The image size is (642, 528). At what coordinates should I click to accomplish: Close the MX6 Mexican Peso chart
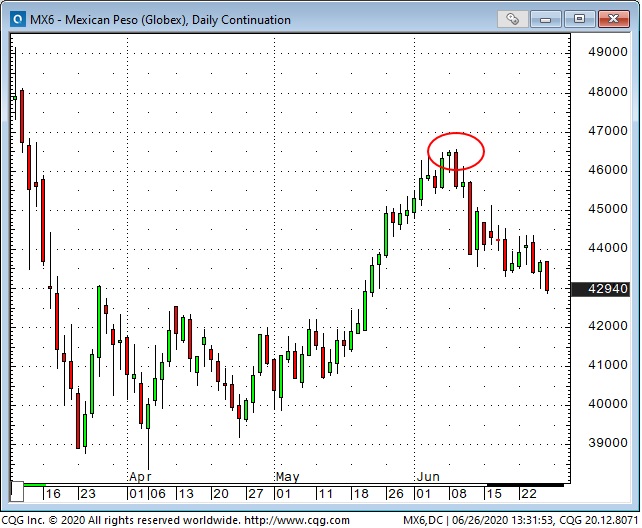pos(613,19)
